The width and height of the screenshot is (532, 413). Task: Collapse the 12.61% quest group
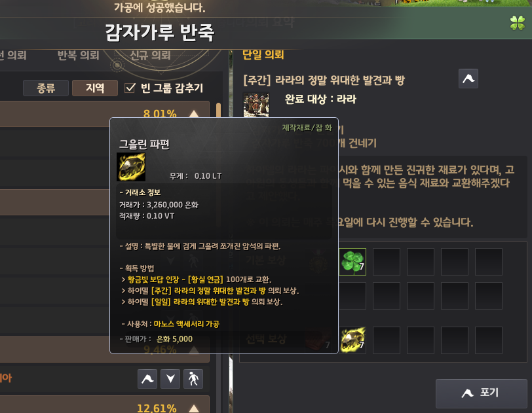click(x=194, y=408)
